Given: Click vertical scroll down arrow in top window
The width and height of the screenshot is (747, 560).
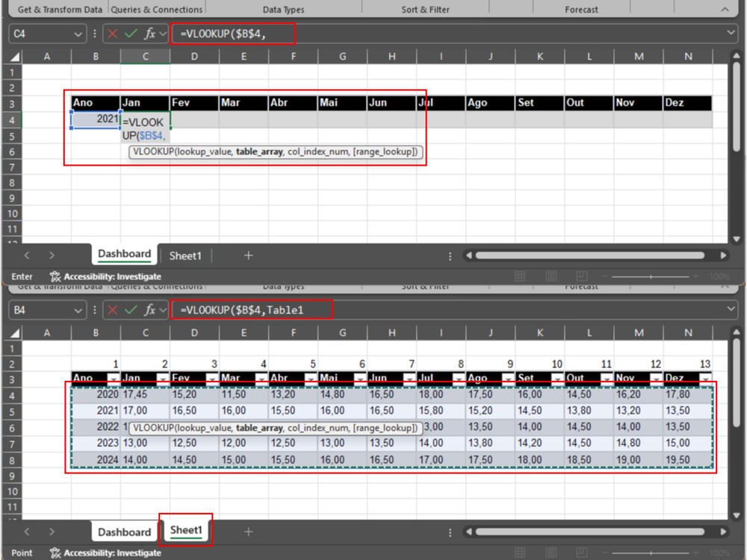Looking at the screenshot, I should point(737,239).
